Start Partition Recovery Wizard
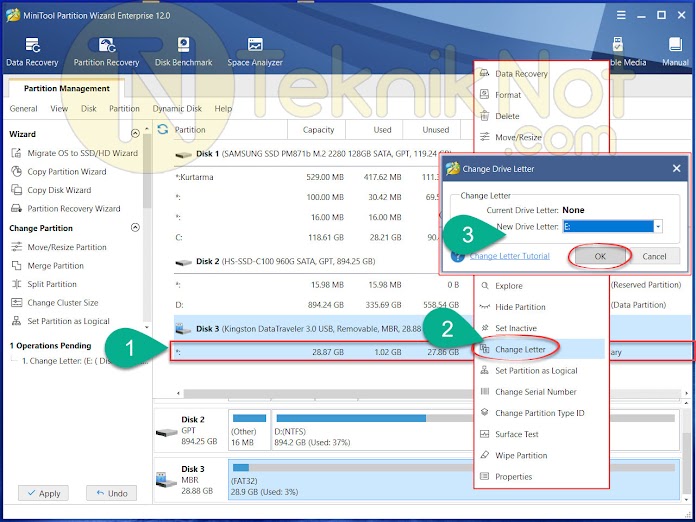The width and height of the screenshot is (696, 522). 65,209
